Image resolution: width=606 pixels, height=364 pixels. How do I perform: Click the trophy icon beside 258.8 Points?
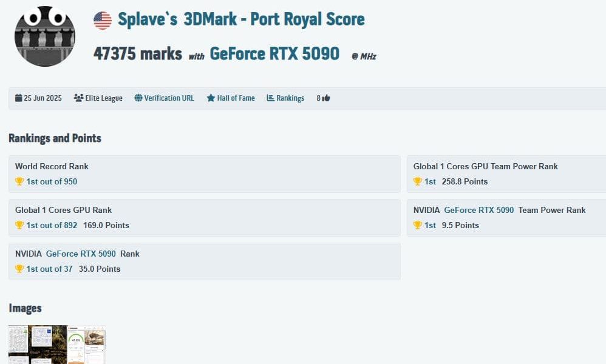[417, 181]
